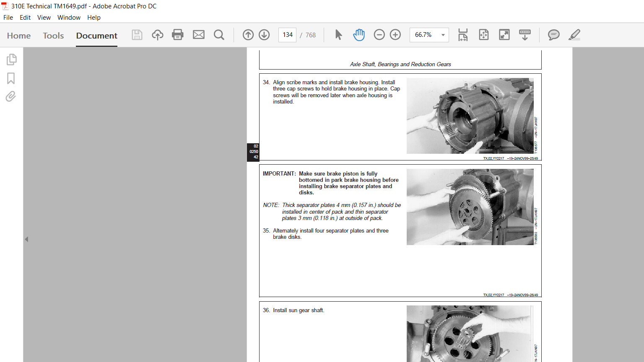Click the section tab marker 02 0250 42

253,152
